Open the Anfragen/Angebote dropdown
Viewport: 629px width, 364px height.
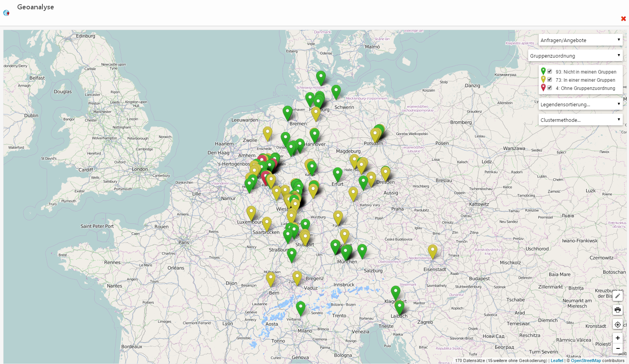coord(580,40)
